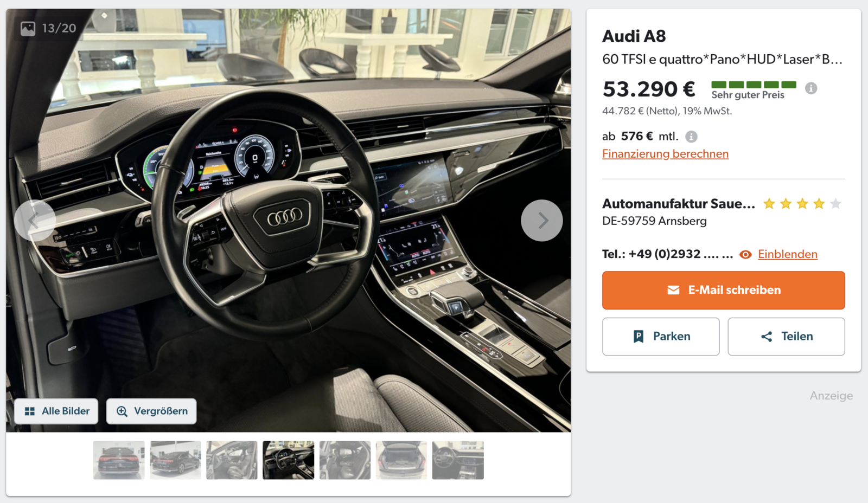868x503 pixels.
Task: Click the green price rating bar
Action: tap(754, 85)
